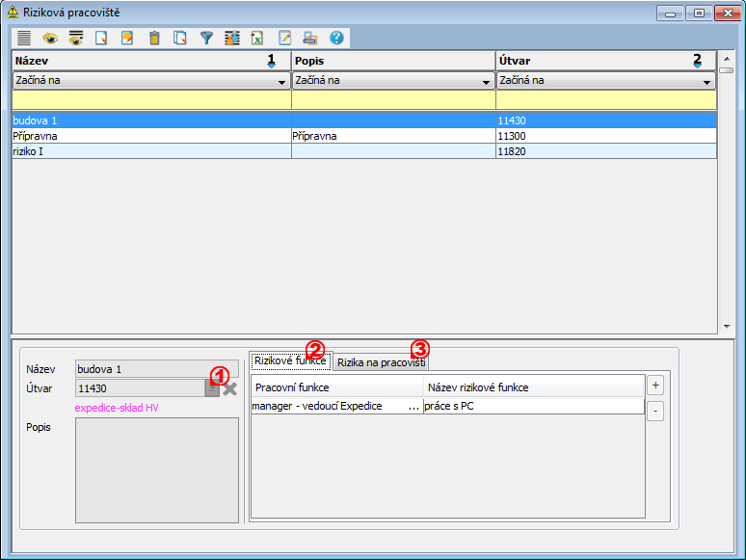Viewport: 746px width, 560px height.
Task: Switch to Rizika na pracovišti tab
Action: 381,361
